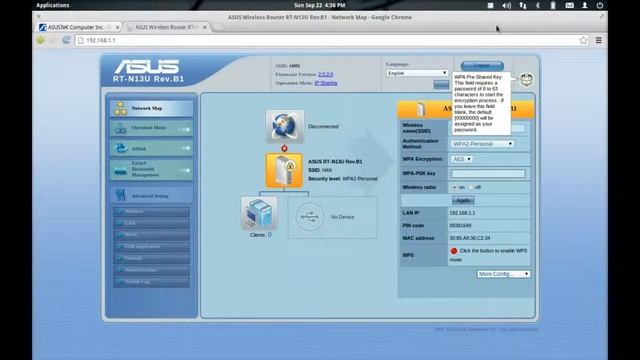Click the router icon in orange header
Screen dimensions: 640x360
point(421,109)
